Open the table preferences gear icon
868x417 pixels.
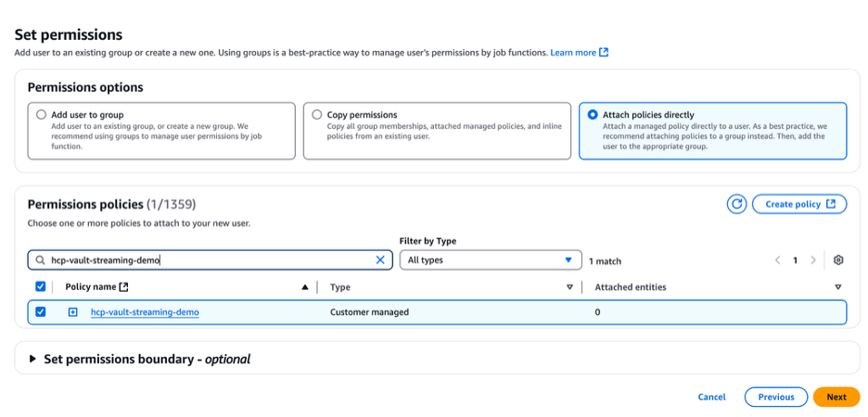click(x=838, y=260)
